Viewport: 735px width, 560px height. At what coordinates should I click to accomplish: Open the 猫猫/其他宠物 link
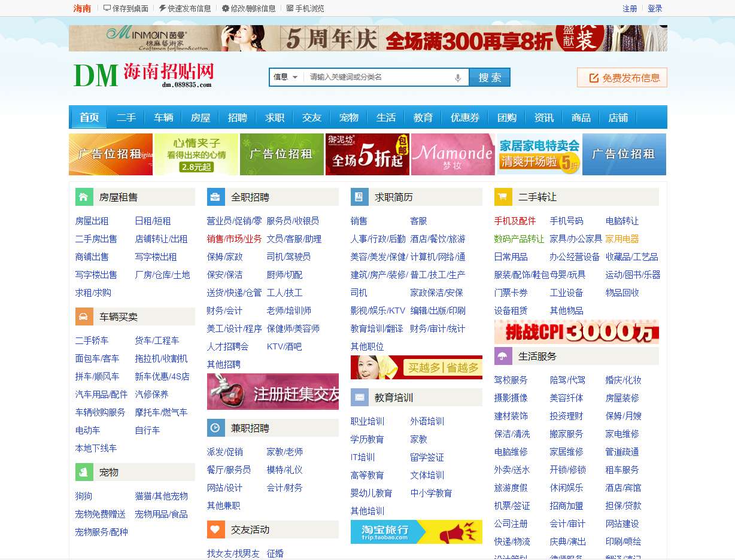point(162,496)
